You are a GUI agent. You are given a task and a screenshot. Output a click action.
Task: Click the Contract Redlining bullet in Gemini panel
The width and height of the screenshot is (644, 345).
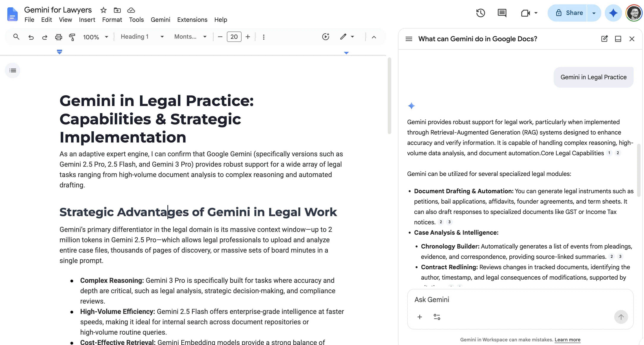click(525, 272)
